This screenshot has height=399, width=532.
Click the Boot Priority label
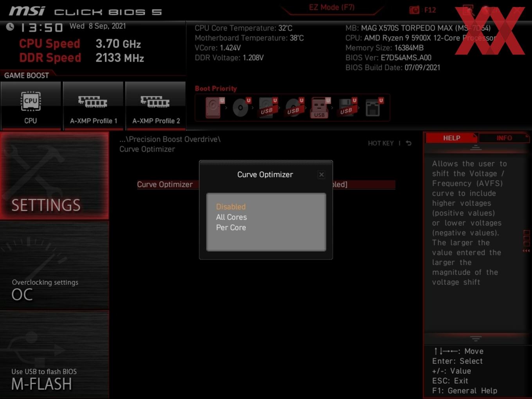click(x=216, y=88)
